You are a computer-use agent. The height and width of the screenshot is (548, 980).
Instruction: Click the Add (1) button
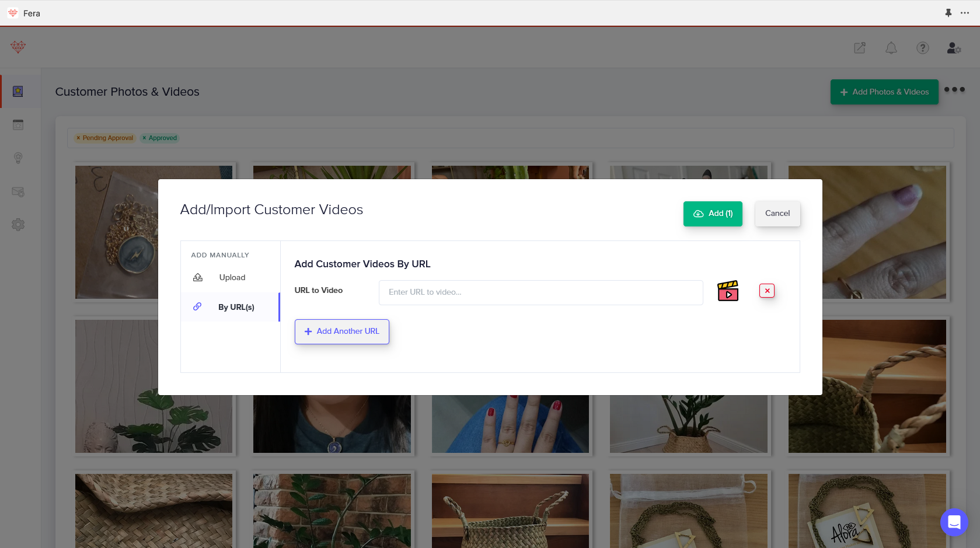(x=713, y=214)
